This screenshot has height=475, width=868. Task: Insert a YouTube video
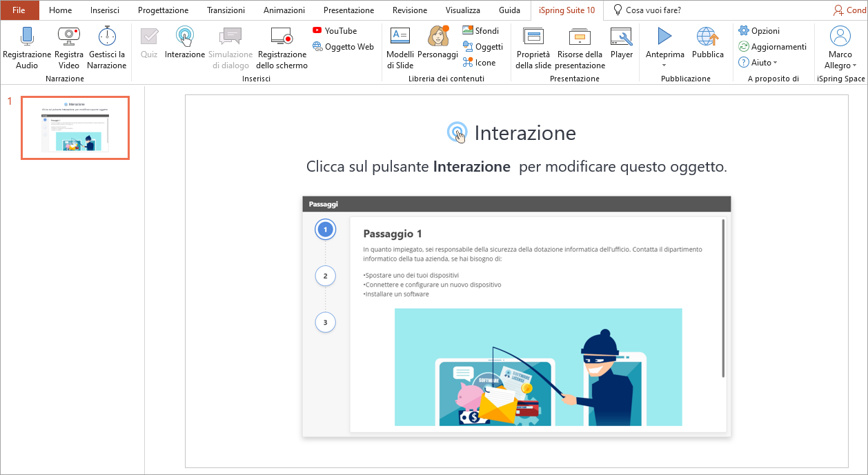pyautogui.click(x=335, y=31)
